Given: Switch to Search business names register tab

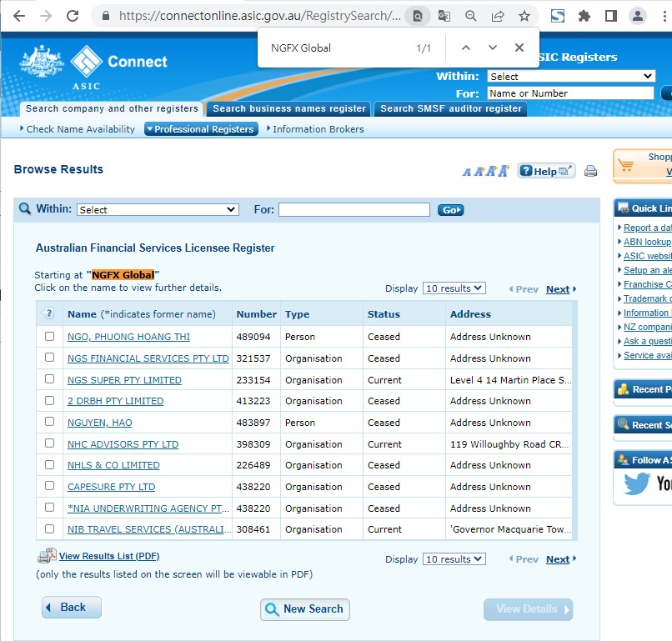Looking at the screenshot, I should tap(289, 108).
